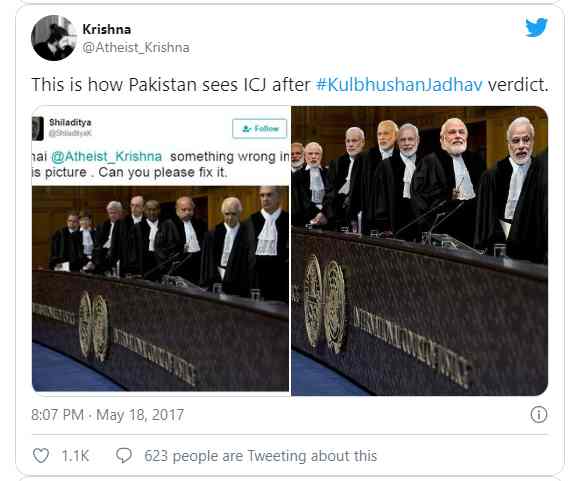582x481 pixels.
Task: Open the #KulbhushanJadhav hashtag link
Action: pos(399,85)
